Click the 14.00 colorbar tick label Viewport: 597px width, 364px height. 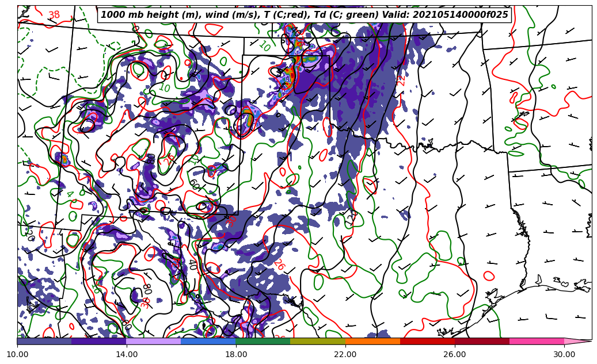(x=127, y=354)
